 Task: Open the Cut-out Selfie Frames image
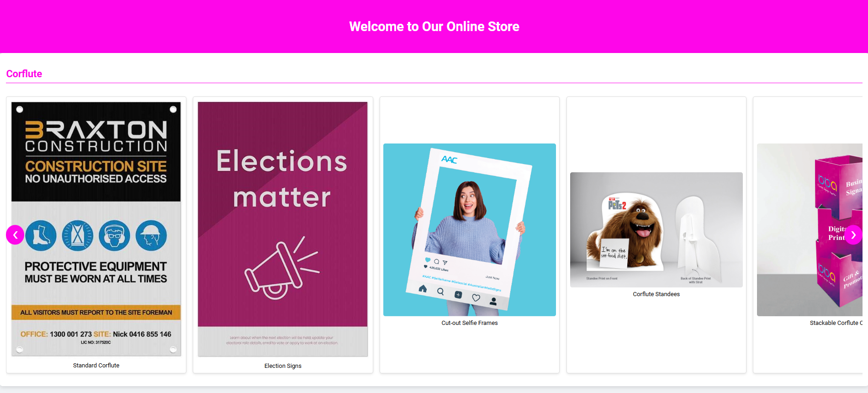coord(470,230)
